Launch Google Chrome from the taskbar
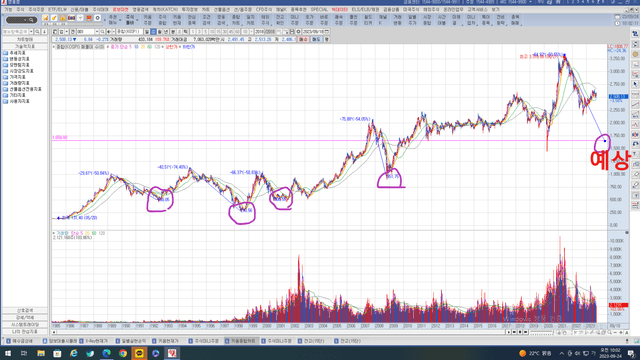This screenshot has height=360, width=640. coord(123,353)
